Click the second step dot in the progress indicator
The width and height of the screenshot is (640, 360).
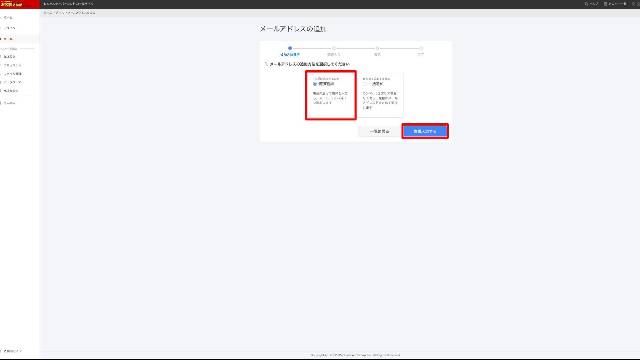[x=333, y=48]
